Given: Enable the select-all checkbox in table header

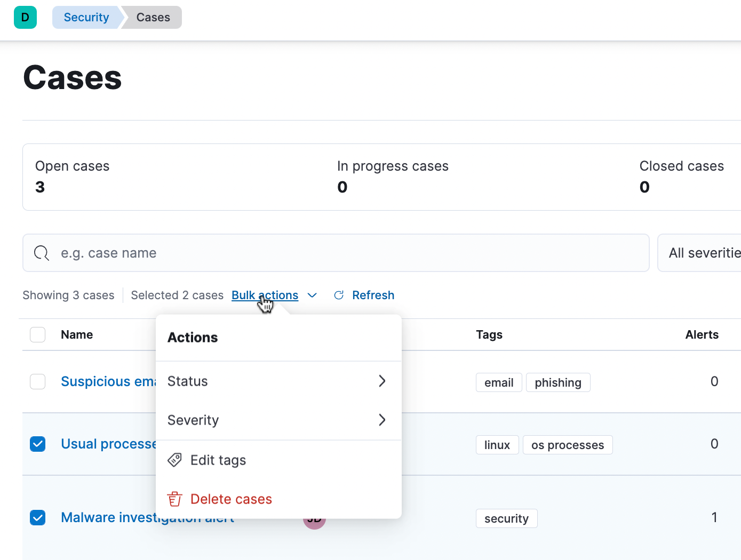Looking at the screenshot, I should (37, 334).
